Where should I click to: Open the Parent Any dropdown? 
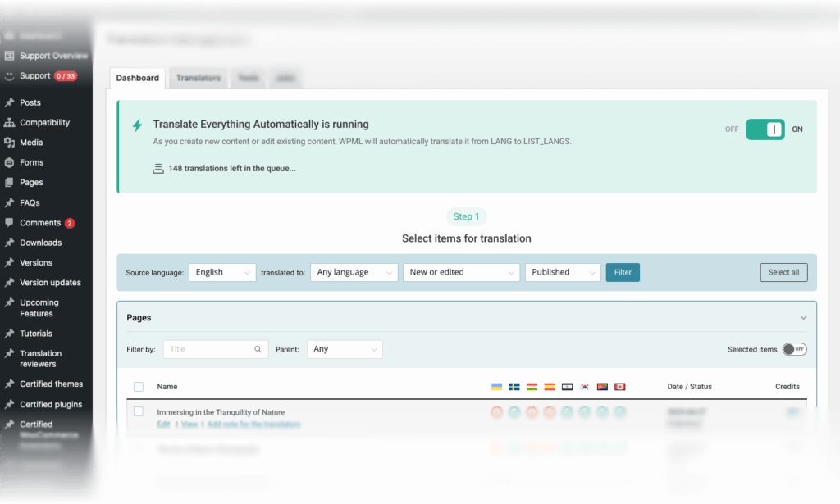[345, 349]
